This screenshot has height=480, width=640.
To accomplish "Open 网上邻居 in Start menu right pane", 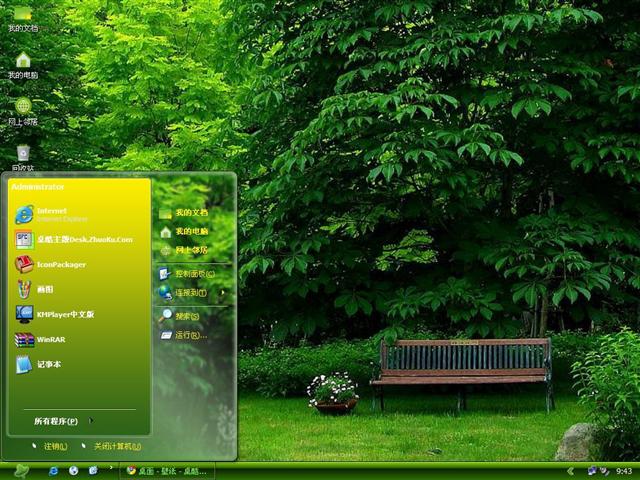I will [x=184, y=250].
